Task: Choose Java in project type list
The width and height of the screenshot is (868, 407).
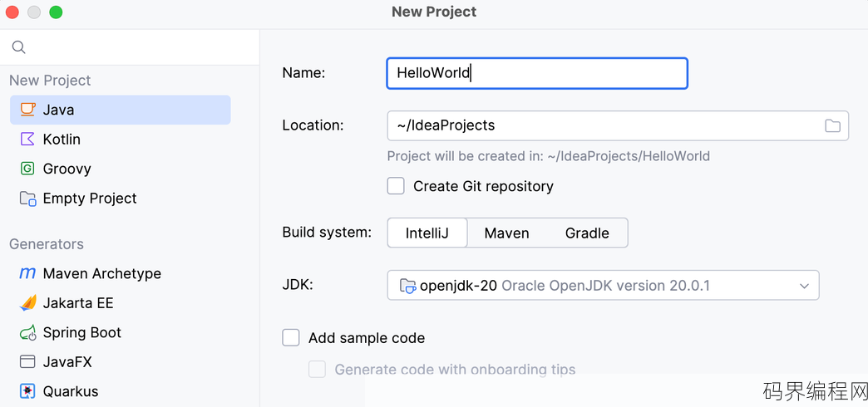Action: coord(120,110)
